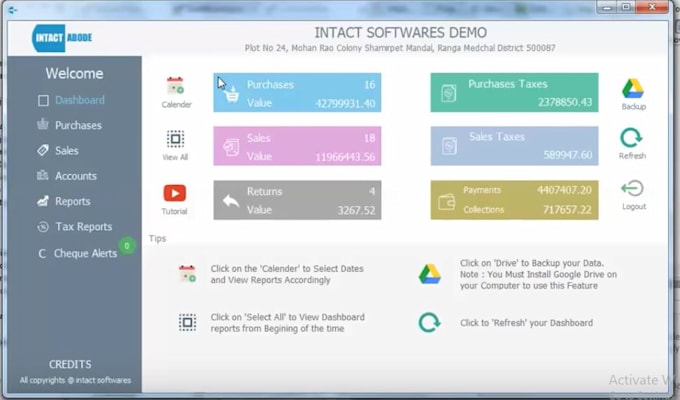
Task: Click the Logout icon
Action: pos(632,188)
